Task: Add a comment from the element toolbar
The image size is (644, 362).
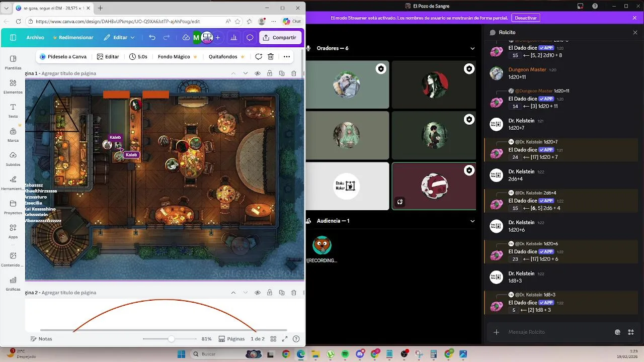Action: tap(259, 57)
